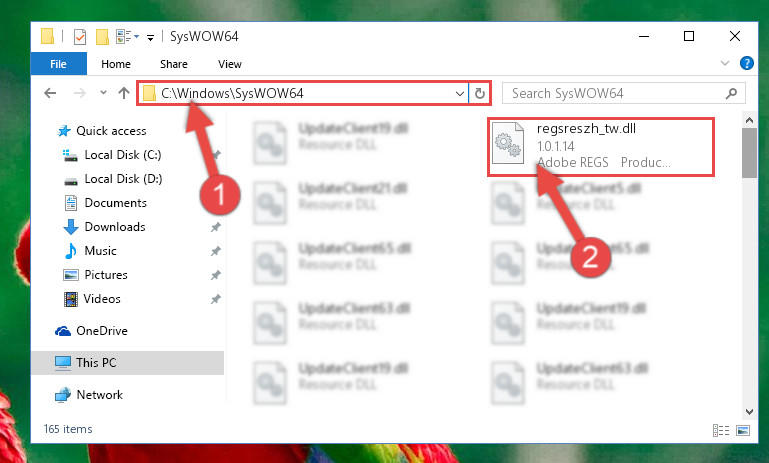Click the New folder icon in title bar

click(102, 36)
